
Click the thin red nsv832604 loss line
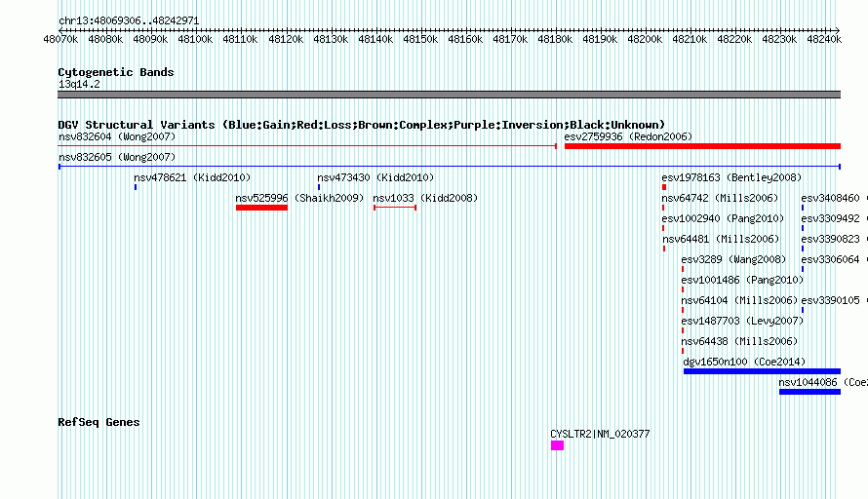[307, 146]
